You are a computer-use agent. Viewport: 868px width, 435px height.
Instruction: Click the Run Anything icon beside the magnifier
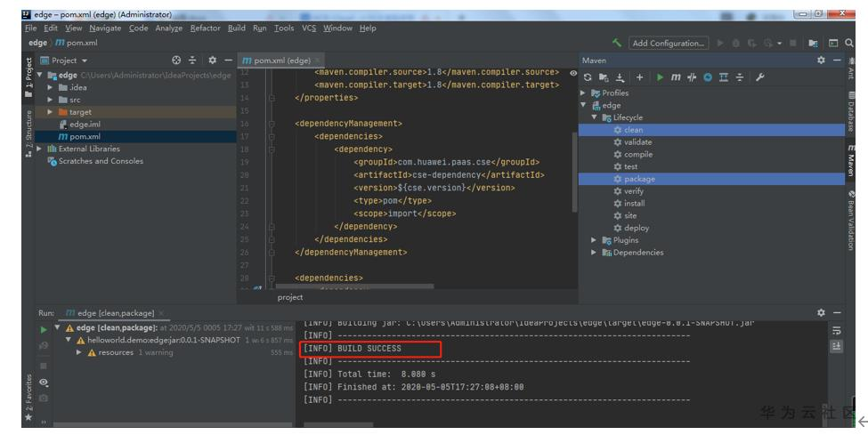click(833, 43)
